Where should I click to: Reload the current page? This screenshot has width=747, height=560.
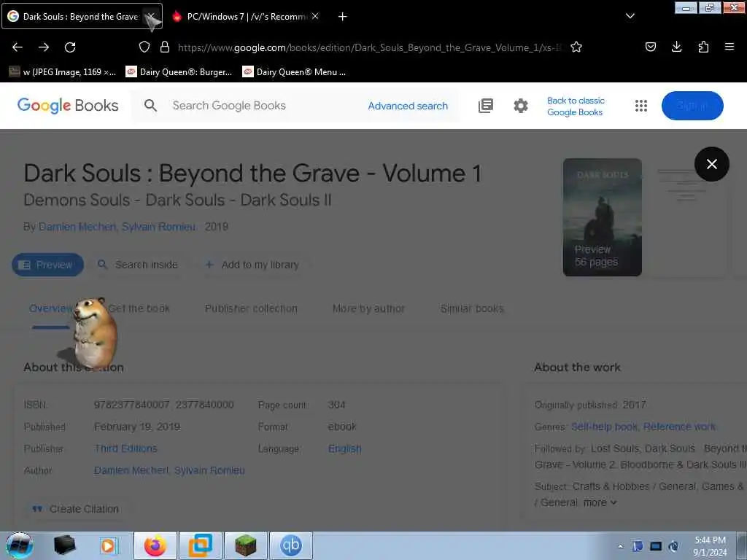point(70,47)
